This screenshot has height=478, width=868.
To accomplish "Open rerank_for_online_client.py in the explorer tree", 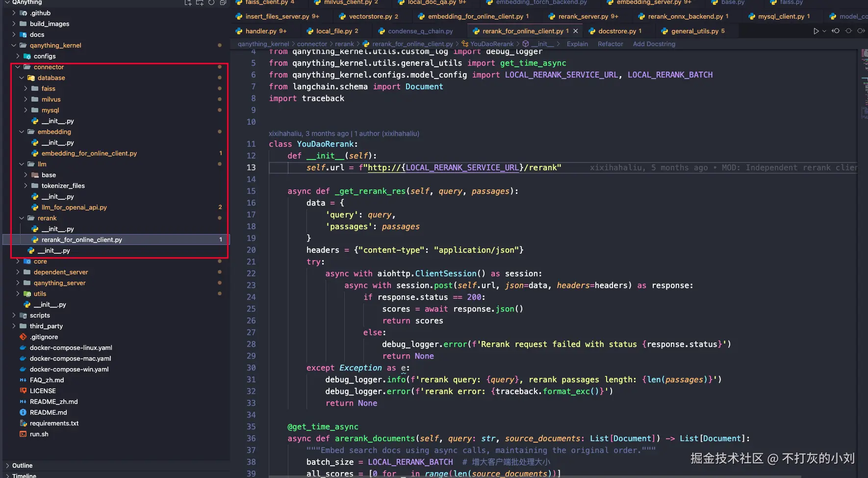I will point(116,240).
